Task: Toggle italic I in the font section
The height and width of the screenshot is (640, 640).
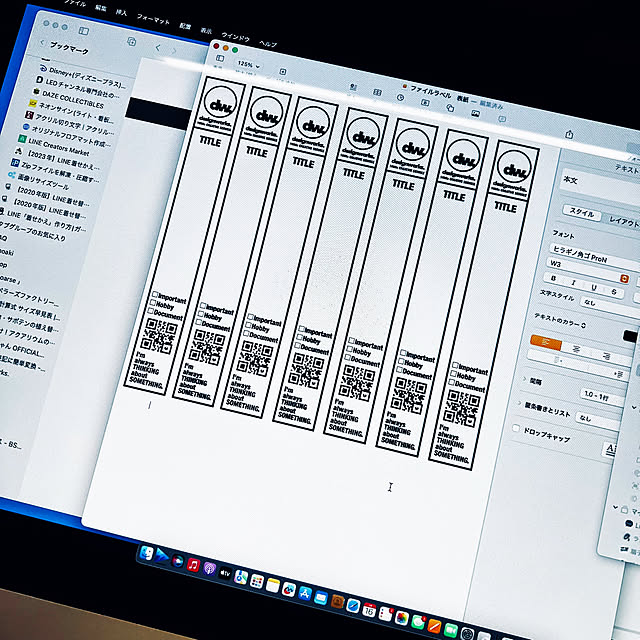Action: tap(573, 282)
